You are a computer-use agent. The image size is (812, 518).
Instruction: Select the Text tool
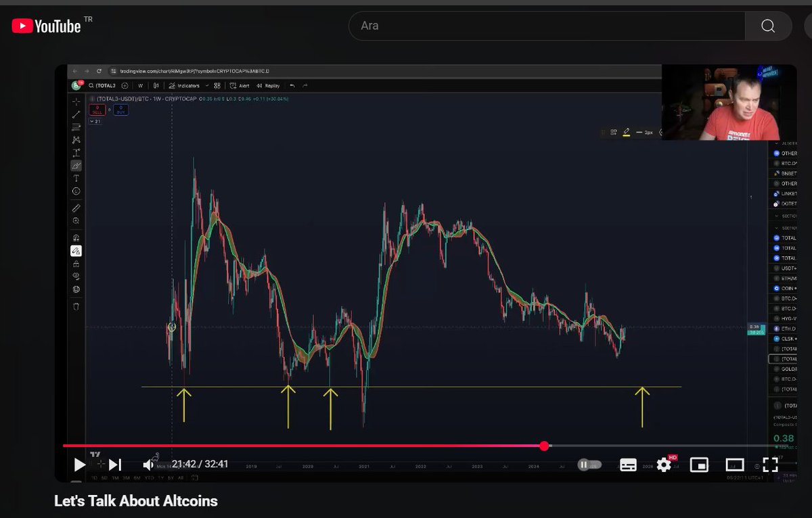[x=76, y=179]
